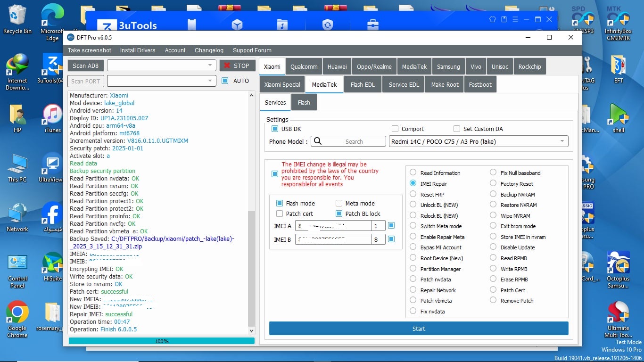Viewport: 644px width, 362px height.
Task: Enable the Set Custom DA checkbox
Action: [x=456, y=129]
